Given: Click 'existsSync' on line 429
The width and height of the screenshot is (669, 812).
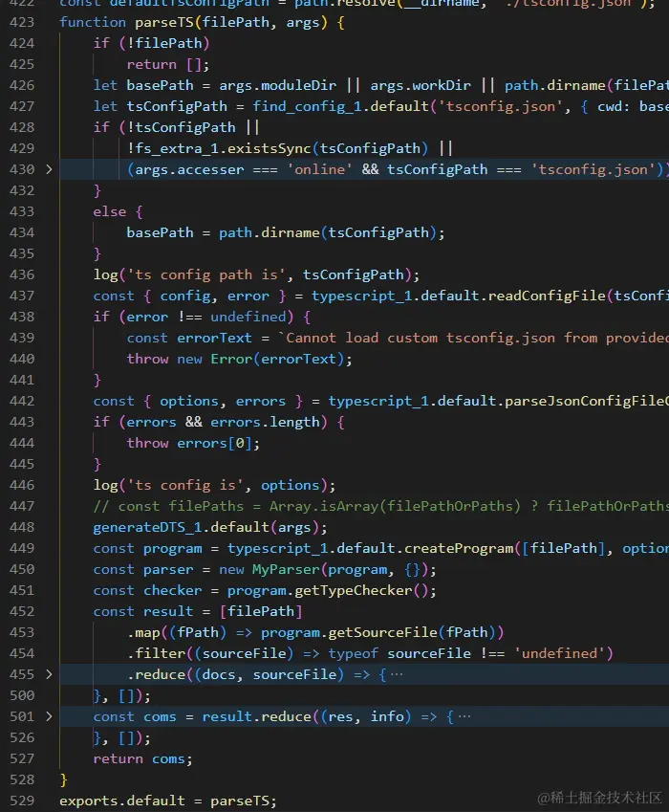Looking at the screenshot, I should click(270, 148).
